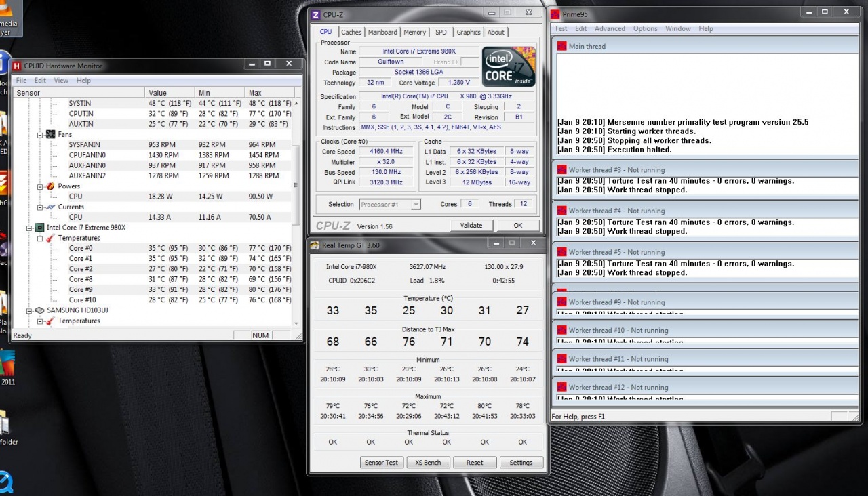Collapse Temperatures under SAMSUNG HD103UJ
The width and height of the screenshot is (868, 496).
click(x=40, y=321)
